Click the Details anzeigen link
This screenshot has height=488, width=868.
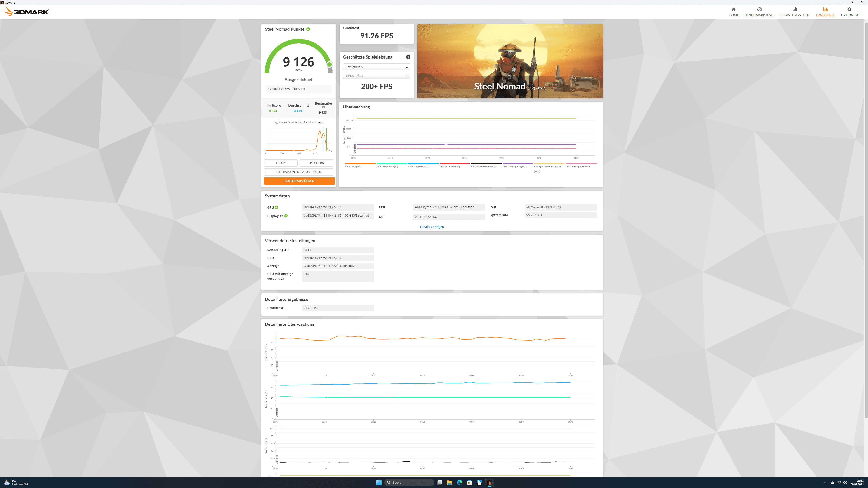(x=432, y=227)
